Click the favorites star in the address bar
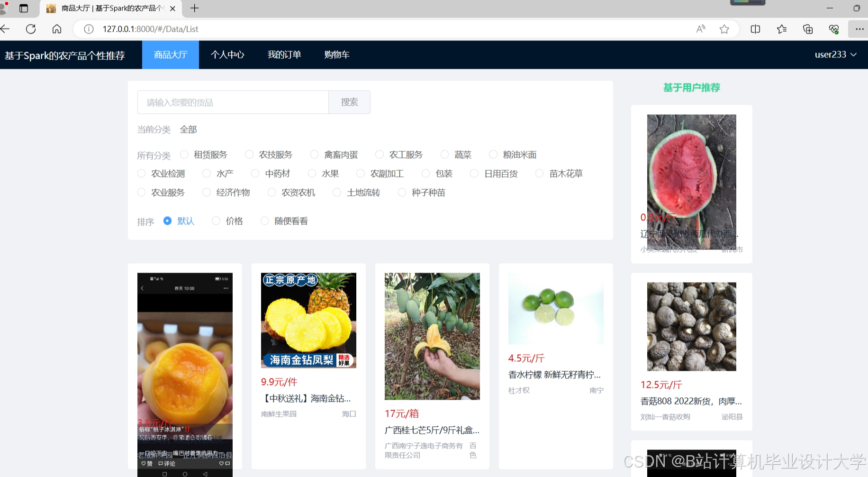Screen dimensions: 868x477 (x=724, y=29)
